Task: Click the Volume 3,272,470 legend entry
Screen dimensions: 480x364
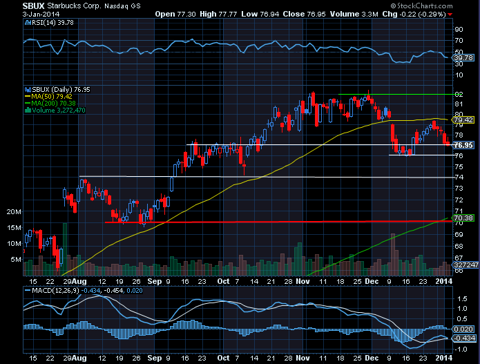Action: pyautogui.click(x=58, y=110)
